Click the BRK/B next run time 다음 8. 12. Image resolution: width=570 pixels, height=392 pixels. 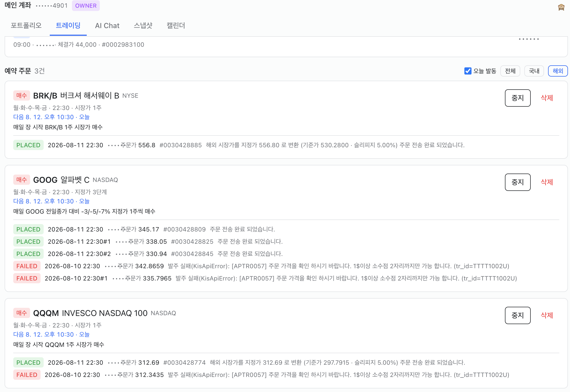click(52, 117)
